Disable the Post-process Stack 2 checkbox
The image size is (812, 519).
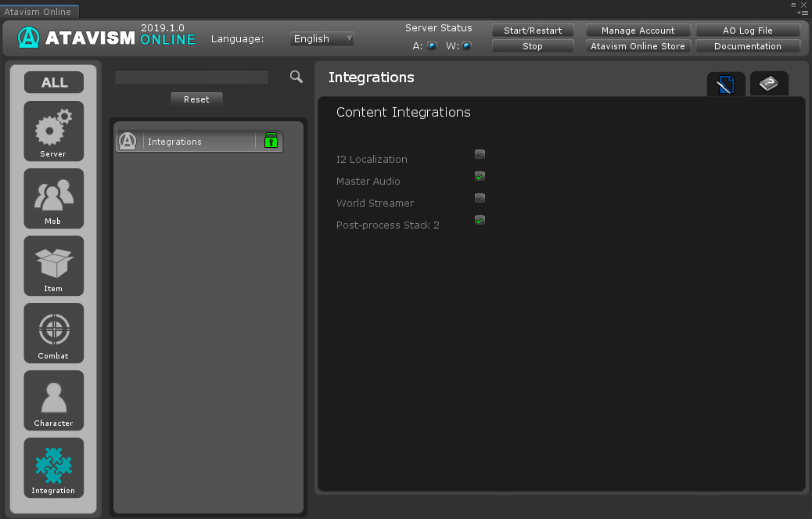pyautogui.click(x=480, y=220)
